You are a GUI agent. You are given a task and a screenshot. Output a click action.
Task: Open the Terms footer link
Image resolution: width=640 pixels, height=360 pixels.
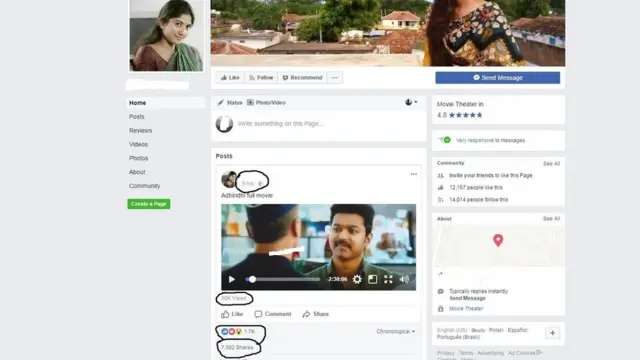pos(466,353)
